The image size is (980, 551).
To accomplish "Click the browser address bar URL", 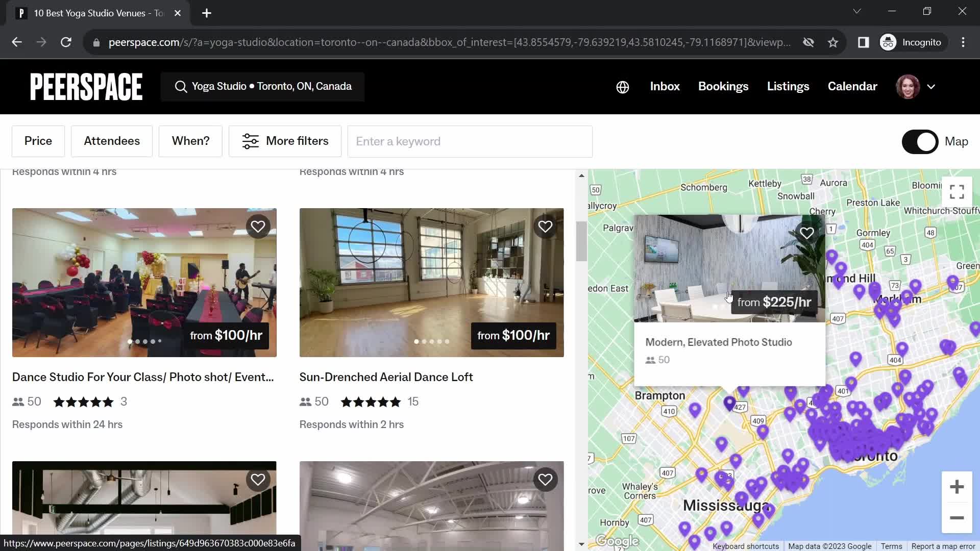I will [x=449, y=42].
